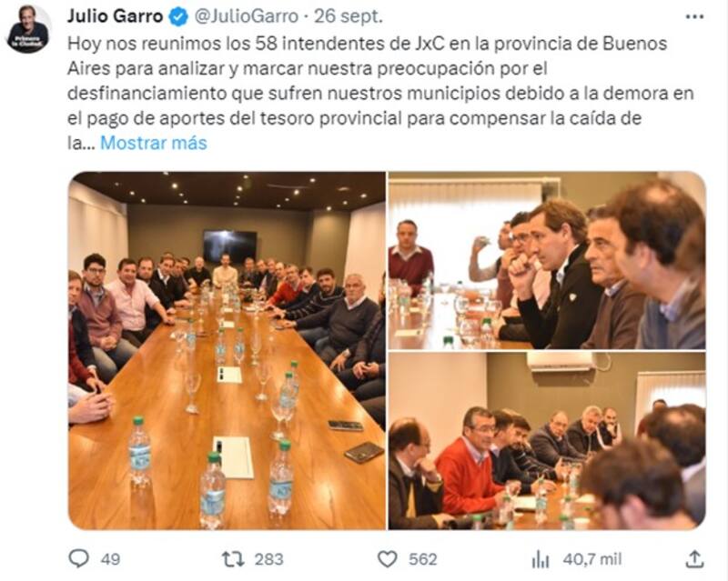Screen dimensions: 728x581
Task: Click the 283 retweets count
Action: click(x=268, y=559)
